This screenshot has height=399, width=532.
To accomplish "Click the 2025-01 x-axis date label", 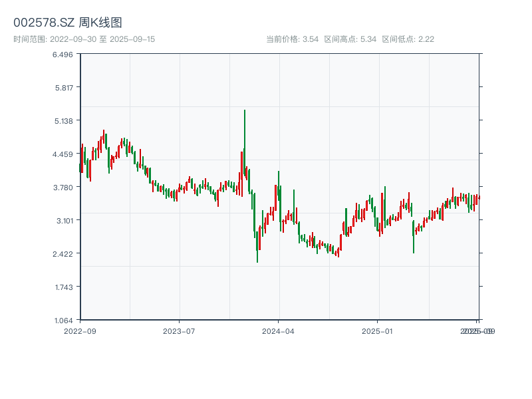I will pyautogui.click(x=378, y=331).
